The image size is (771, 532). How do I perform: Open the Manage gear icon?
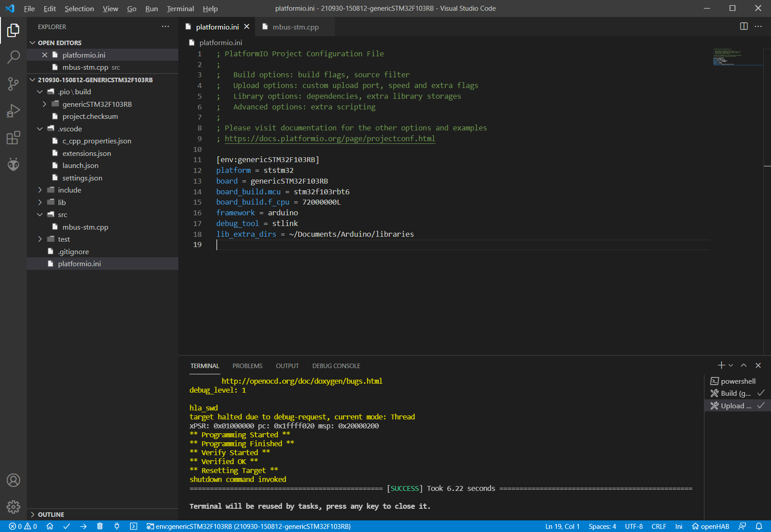pos(13,507)
